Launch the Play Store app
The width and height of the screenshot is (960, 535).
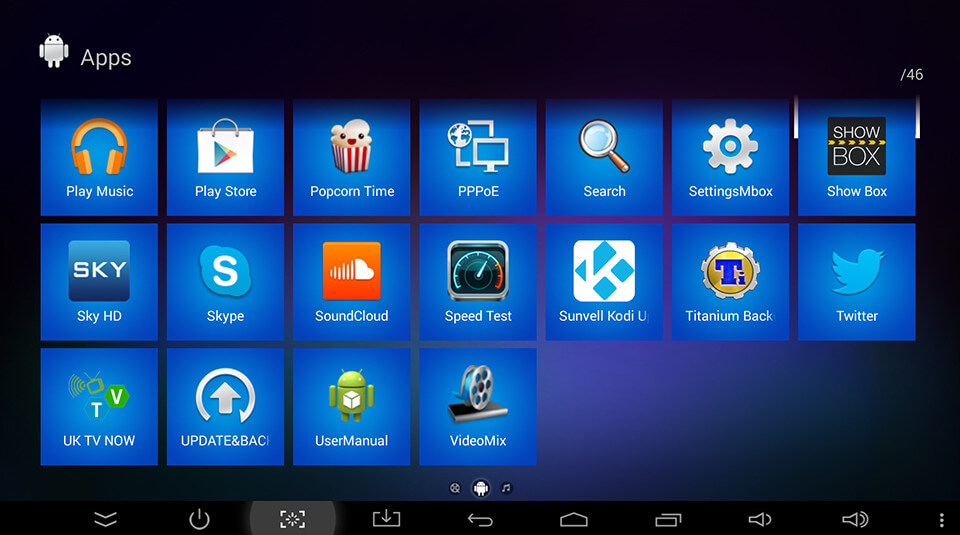click(225, 157)
